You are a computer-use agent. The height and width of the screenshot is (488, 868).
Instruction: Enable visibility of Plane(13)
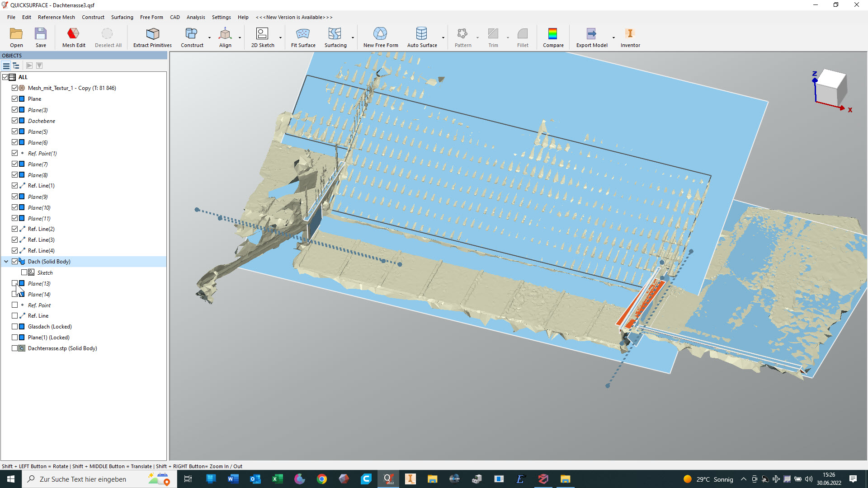tap(15, 283)
